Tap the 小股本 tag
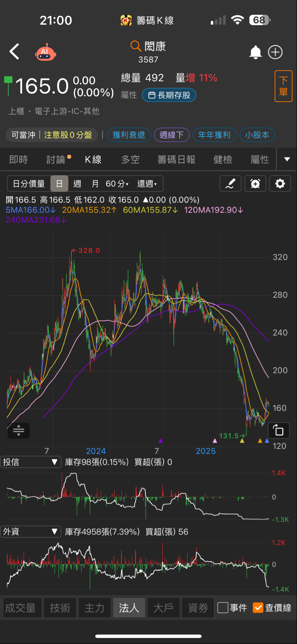Viewport: 297px width, 644px height. point(257,135)
